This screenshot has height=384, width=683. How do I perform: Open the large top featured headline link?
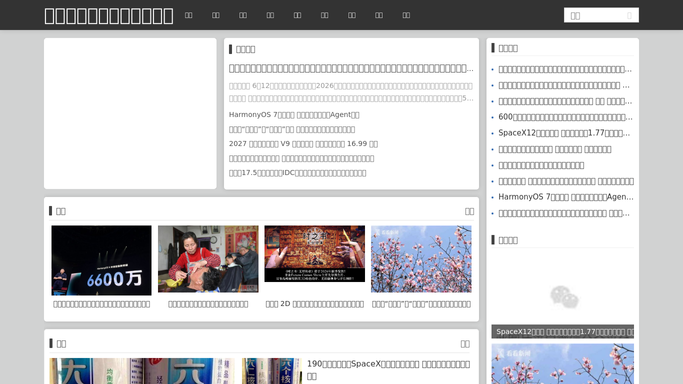[x=351, y=68]
